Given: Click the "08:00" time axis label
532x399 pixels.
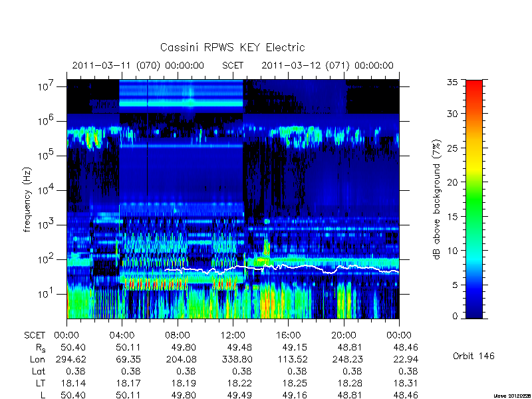Looking at the screenshot, I should 178,336.
